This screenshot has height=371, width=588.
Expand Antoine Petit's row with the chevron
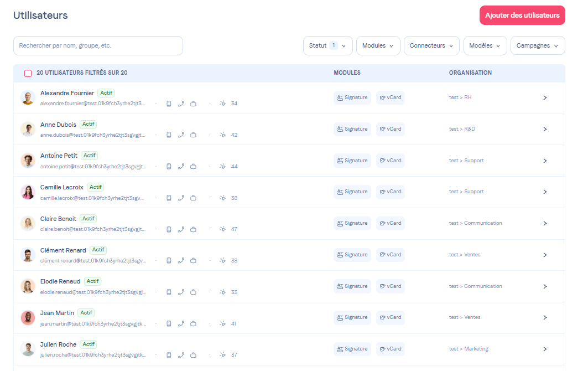coord(545,161)
